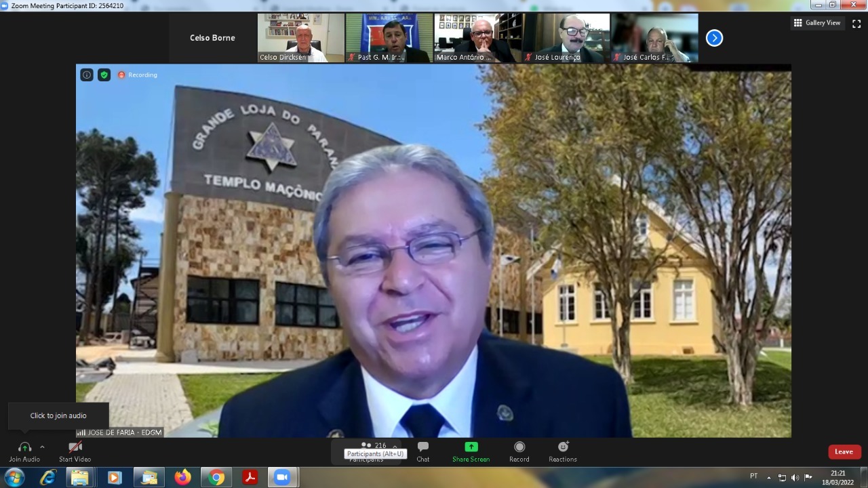This screenshot has width=868, height=488.
Task: Open the meeting information icon
Action: [87, 75]
